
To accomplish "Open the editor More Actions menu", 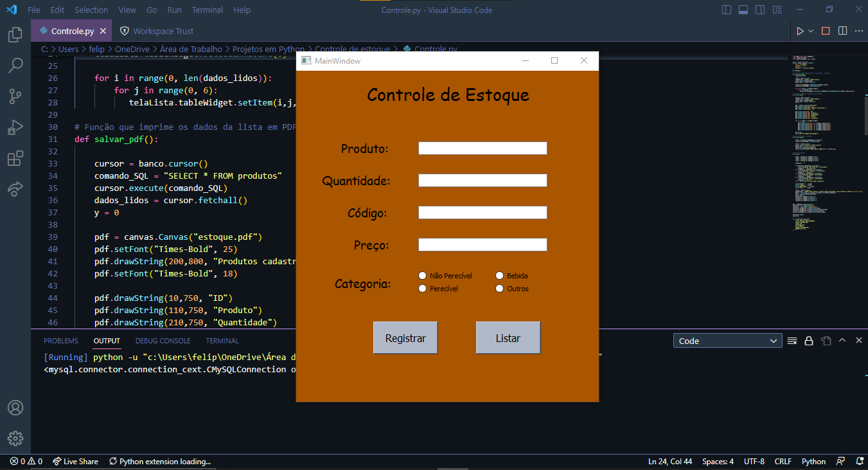I will (859, 30).
